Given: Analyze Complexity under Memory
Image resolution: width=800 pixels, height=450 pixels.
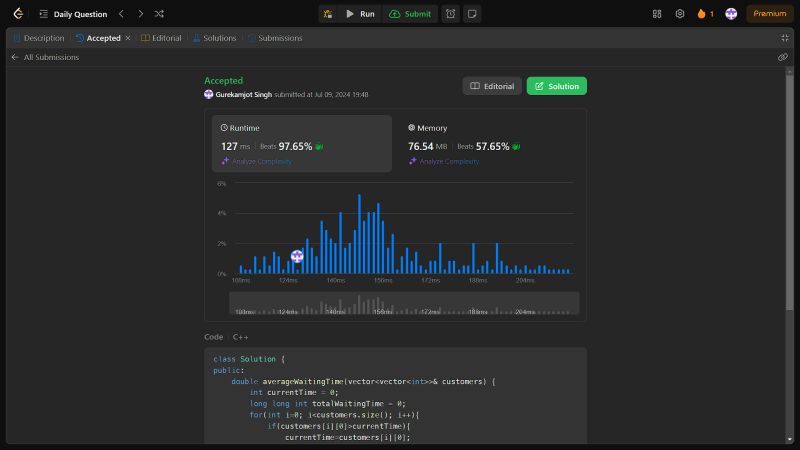Looking at the screenshot, I should click(x=444, y=161).
